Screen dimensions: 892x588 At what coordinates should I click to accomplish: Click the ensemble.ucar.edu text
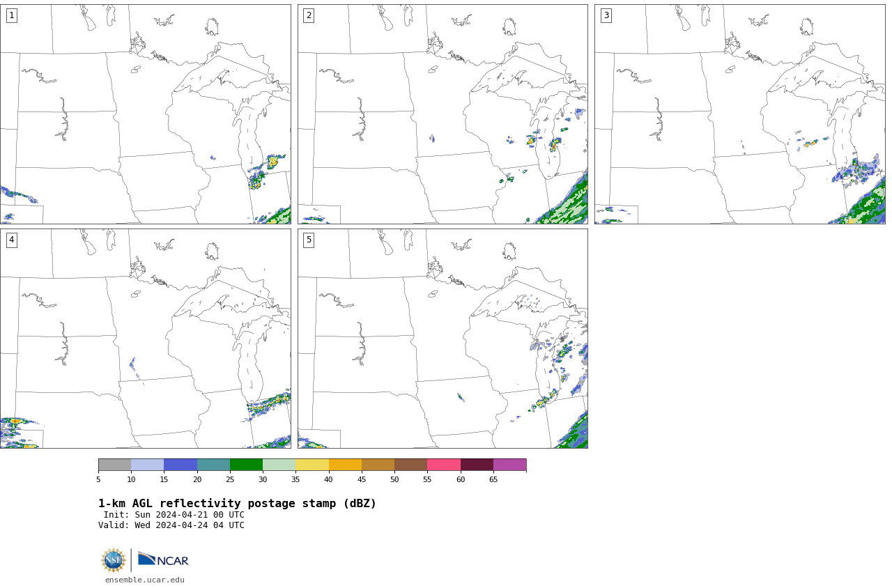coord(145,580)
